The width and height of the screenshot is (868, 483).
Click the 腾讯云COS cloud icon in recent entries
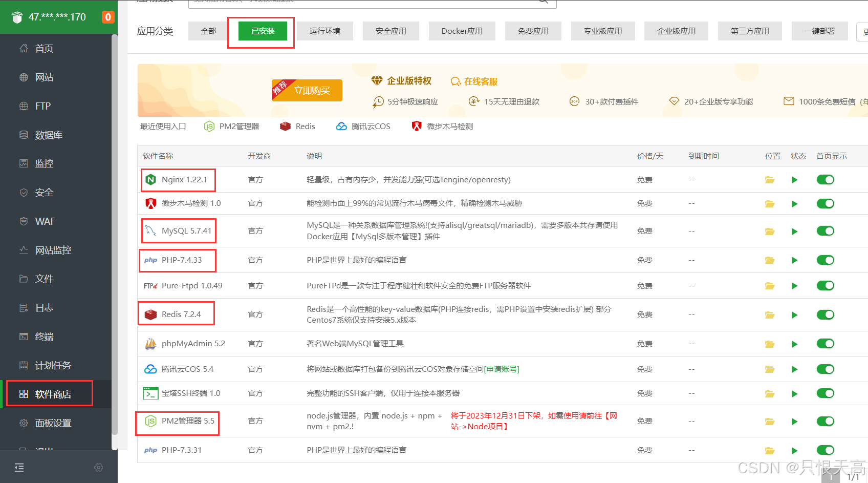tap(341, 127)
